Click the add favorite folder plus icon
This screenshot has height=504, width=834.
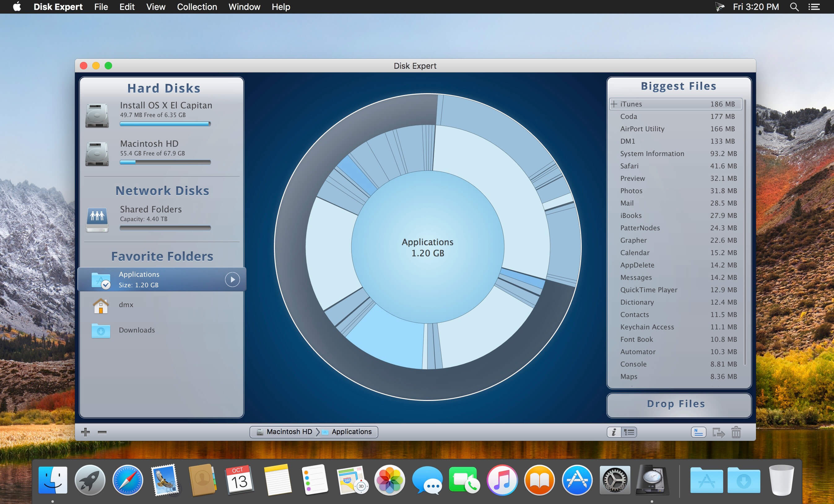coord(86,431)
